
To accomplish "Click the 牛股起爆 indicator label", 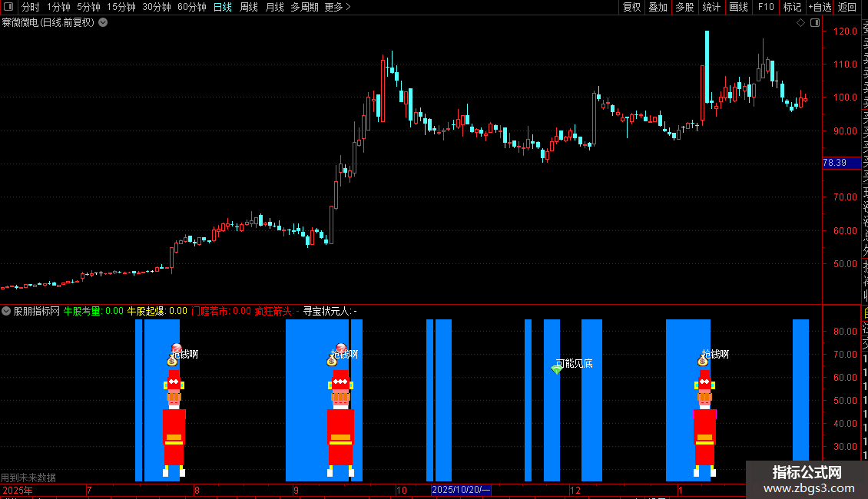I will click(147, 311).
